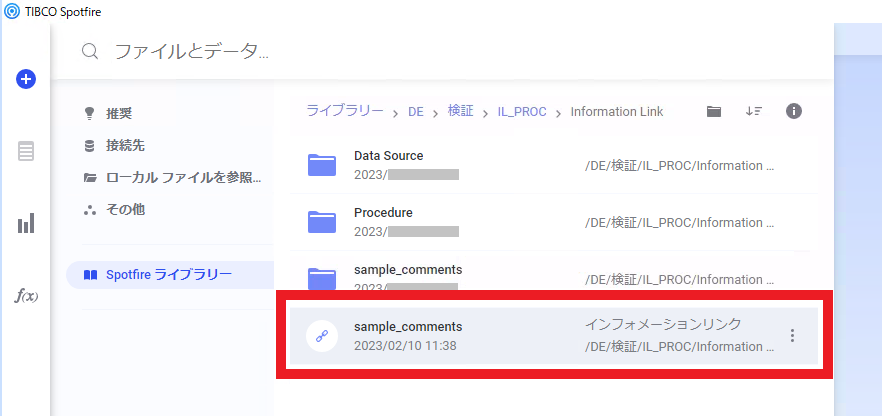This screenshot has height=416, width=882.
Task: Go to IL_PROC breadcrumb link
Action: click(521, 112)
